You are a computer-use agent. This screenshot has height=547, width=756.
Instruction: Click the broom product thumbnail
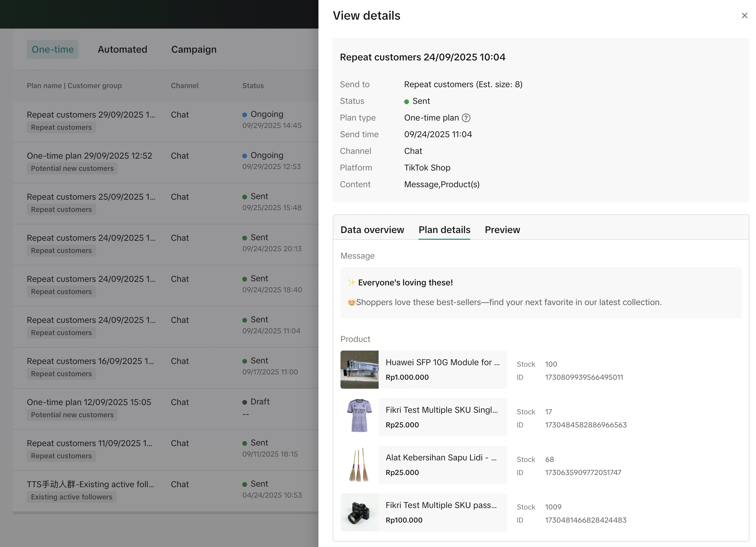[359, 465]
